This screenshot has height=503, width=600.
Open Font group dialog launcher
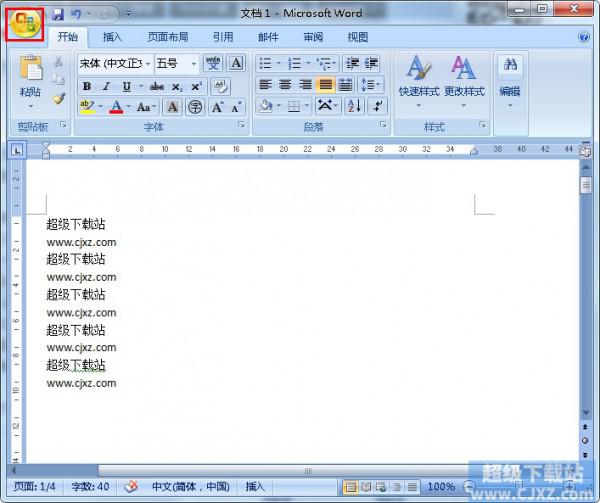(x=241, y=124)
